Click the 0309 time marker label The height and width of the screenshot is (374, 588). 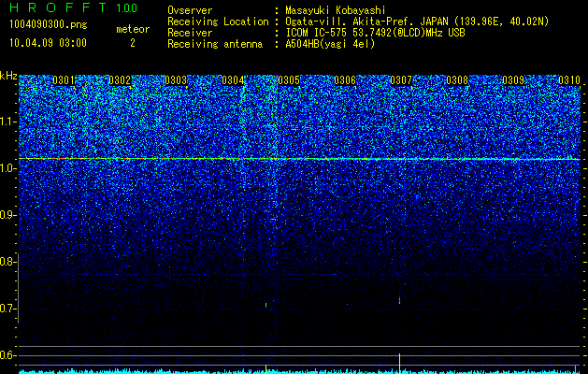click(513, 80)
